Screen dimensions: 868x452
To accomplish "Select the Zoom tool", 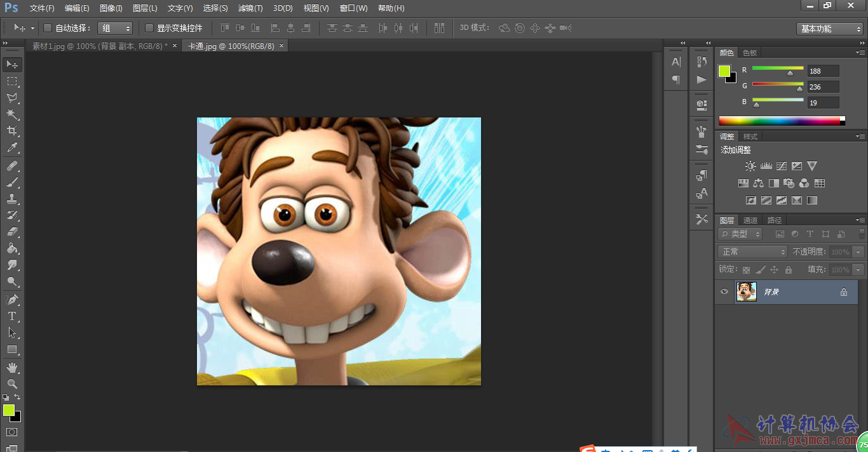I will (12, 384).
